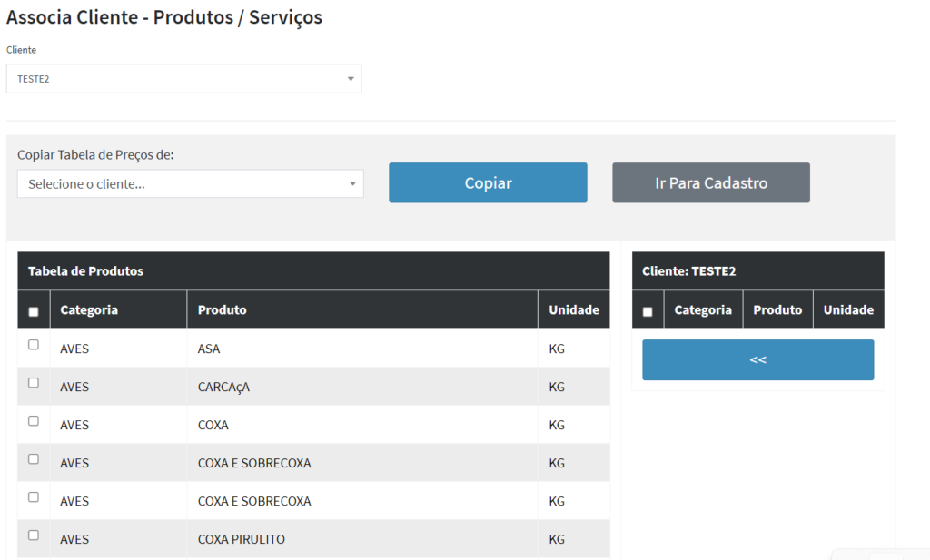Click the CARCAçA product name cell
Screen dimensions: 930x560
coord(223,388)
